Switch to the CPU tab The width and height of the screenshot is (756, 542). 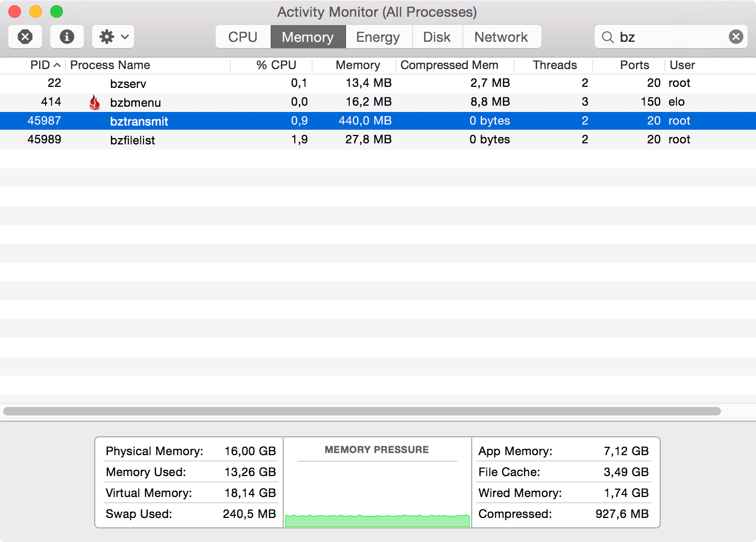coord(243,37)
